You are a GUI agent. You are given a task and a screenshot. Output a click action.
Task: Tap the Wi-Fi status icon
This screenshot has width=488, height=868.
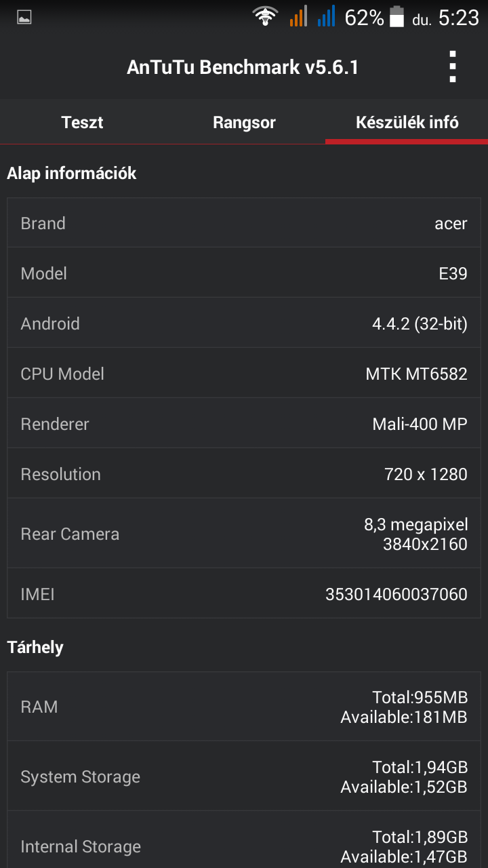265,16
